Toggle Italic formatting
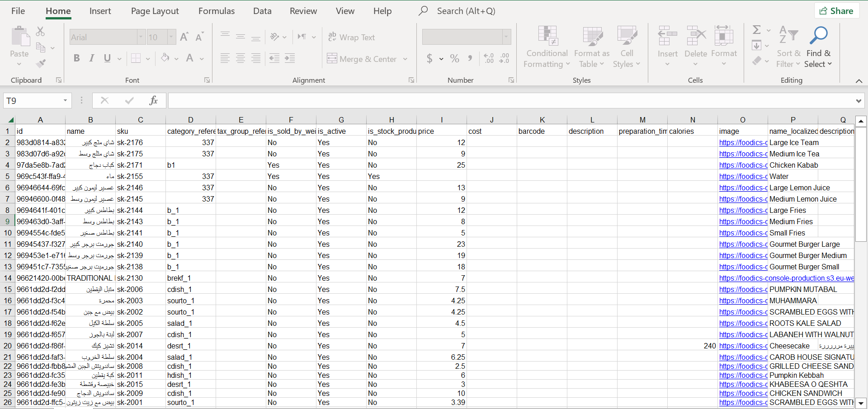 click(92, 58)
